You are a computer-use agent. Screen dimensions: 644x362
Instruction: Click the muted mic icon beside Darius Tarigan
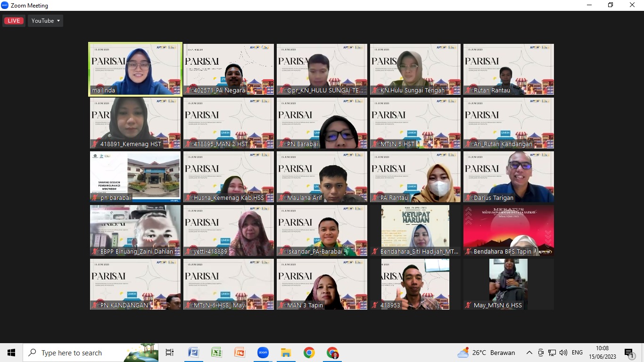pos(469,197)
